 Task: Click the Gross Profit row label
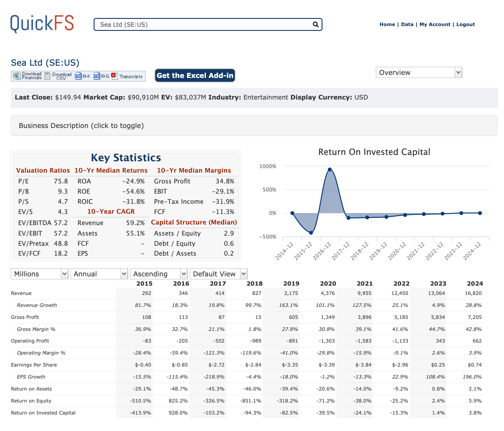pyautogui.click(x=25, y=317)
